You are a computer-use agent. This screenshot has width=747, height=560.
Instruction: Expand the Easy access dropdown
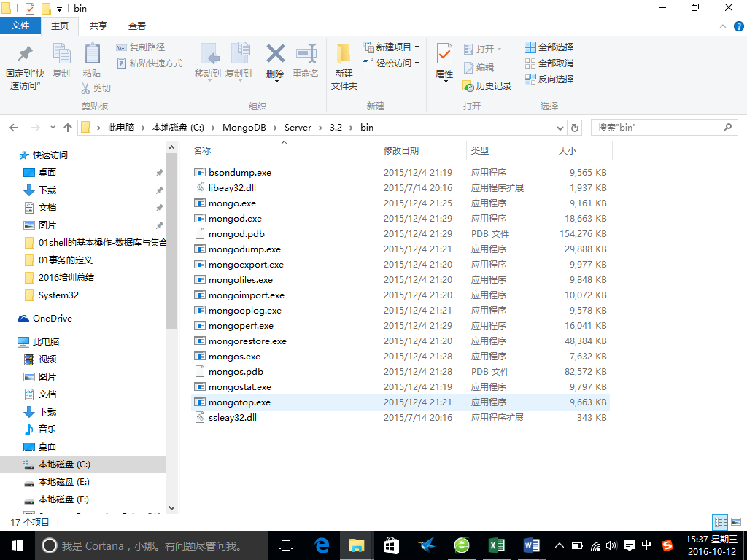coord(417,63)
